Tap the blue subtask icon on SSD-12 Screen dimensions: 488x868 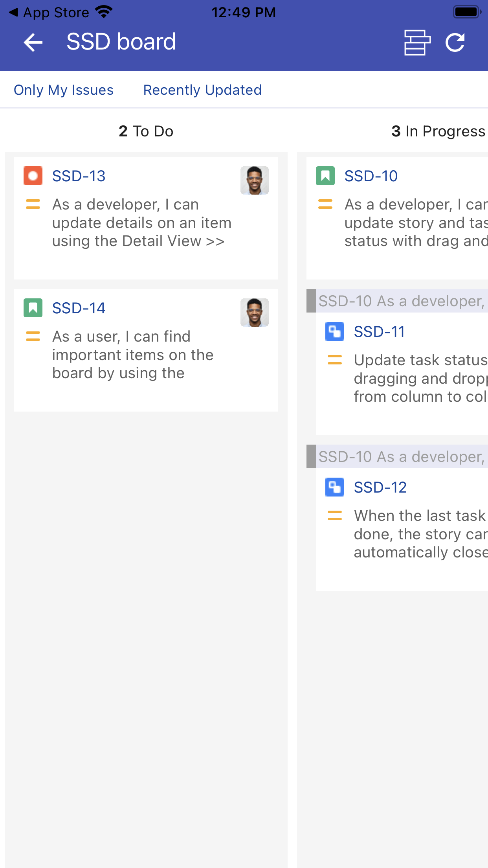335,487
